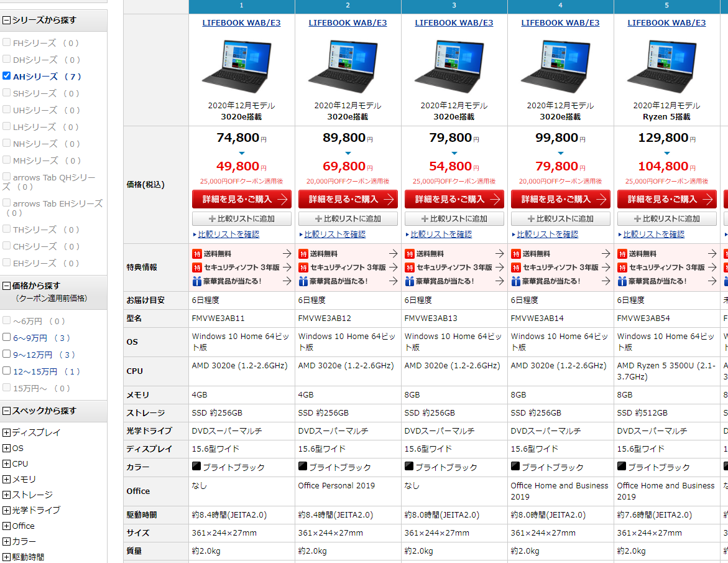The height and width of the screenshot is (563, 728).
Task: Click arrow icon after セキュリティソフト 3年版 in column 2
Action: (x=394, y=267)
